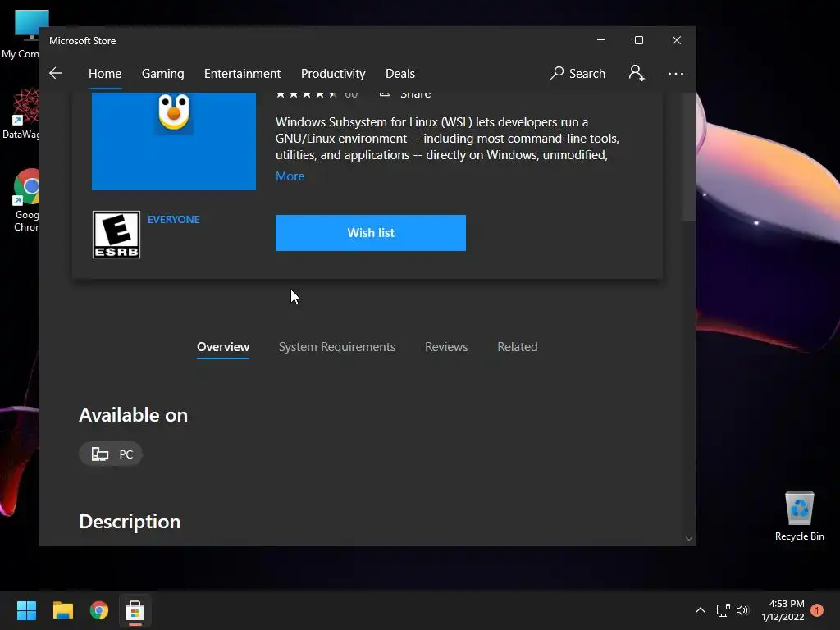
Task: Click the ESRB Everyone rating badge
Action: (x=116, y=235)
